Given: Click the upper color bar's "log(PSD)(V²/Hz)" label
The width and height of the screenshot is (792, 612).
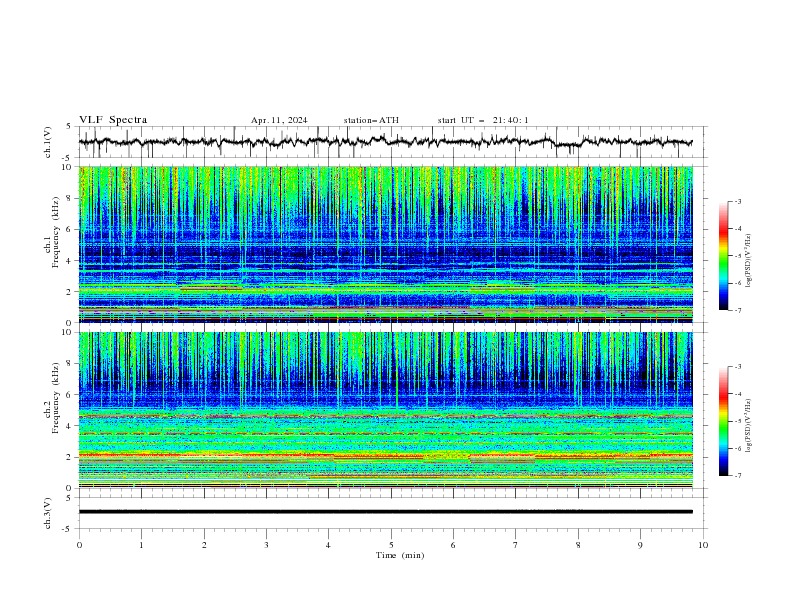Looking at the screenshot, I should click(x=749, y=261).
